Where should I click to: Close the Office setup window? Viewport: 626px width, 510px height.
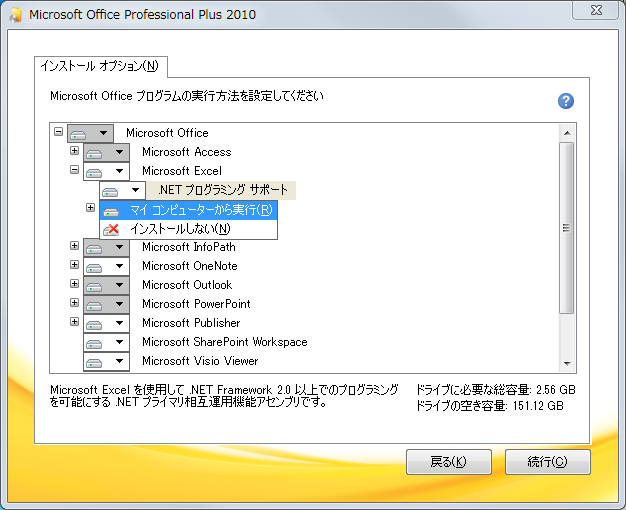point(596,10)
